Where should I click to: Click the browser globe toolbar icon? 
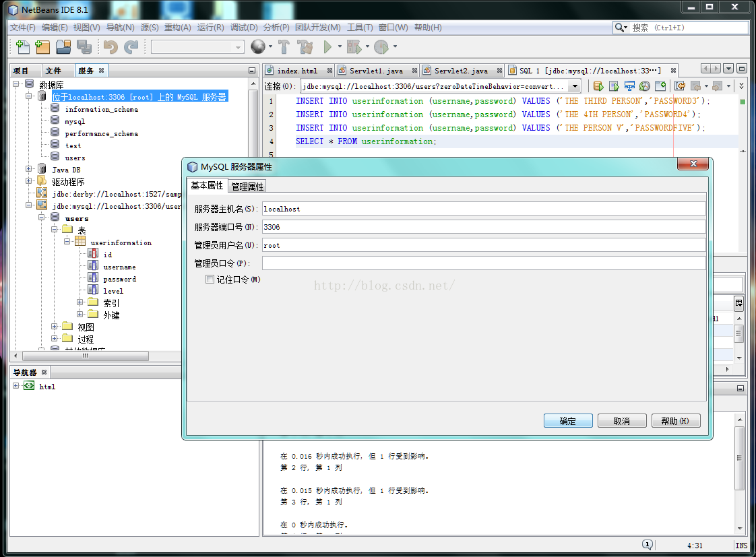pos(258,46)
